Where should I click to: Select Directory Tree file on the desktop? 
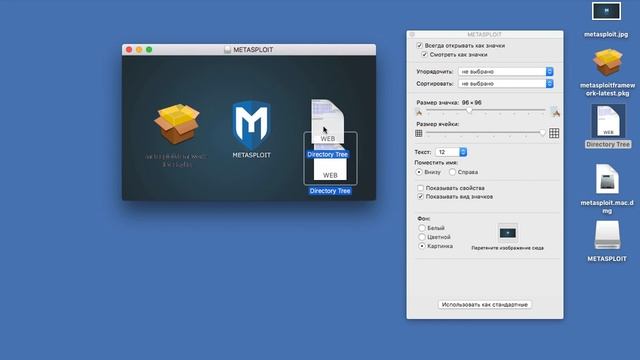pos(608,121)
